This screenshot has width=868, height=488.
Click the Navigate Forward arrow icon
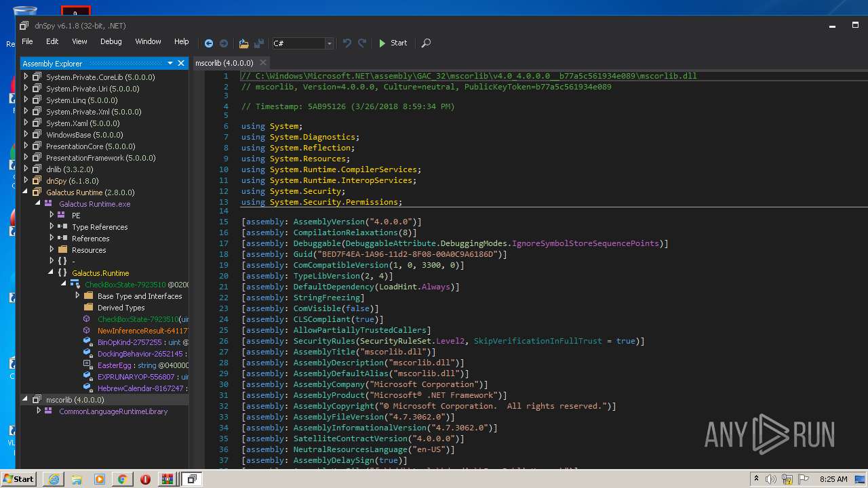224,43
